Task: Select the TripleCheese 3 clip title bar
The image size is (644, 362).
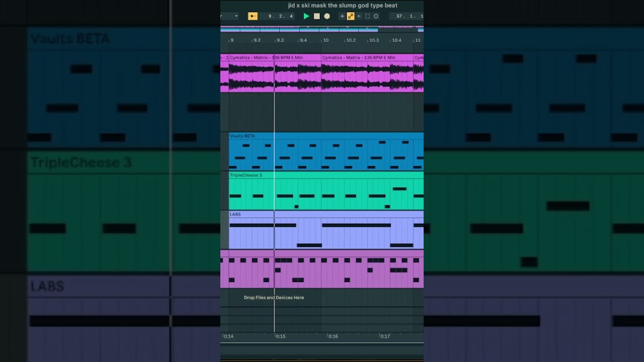Action: [326, 175]
